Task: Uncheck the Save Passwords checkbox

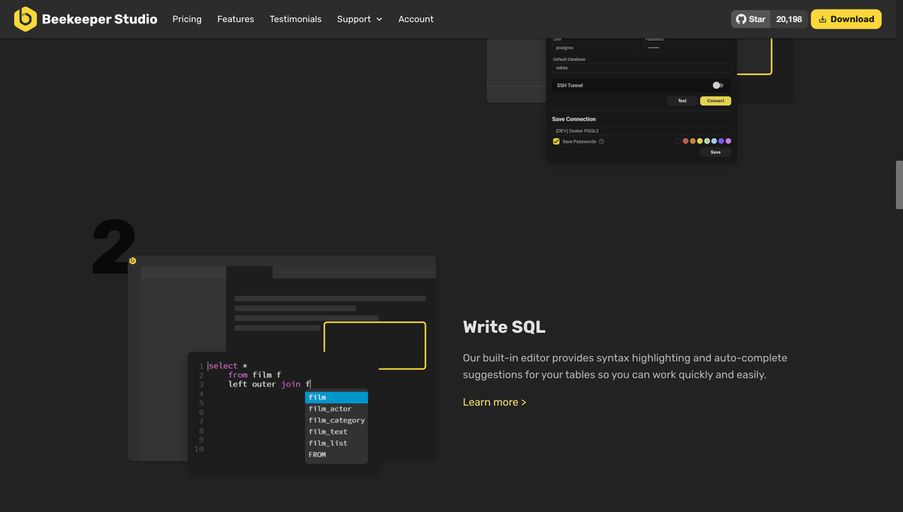Action: (556, 141)
